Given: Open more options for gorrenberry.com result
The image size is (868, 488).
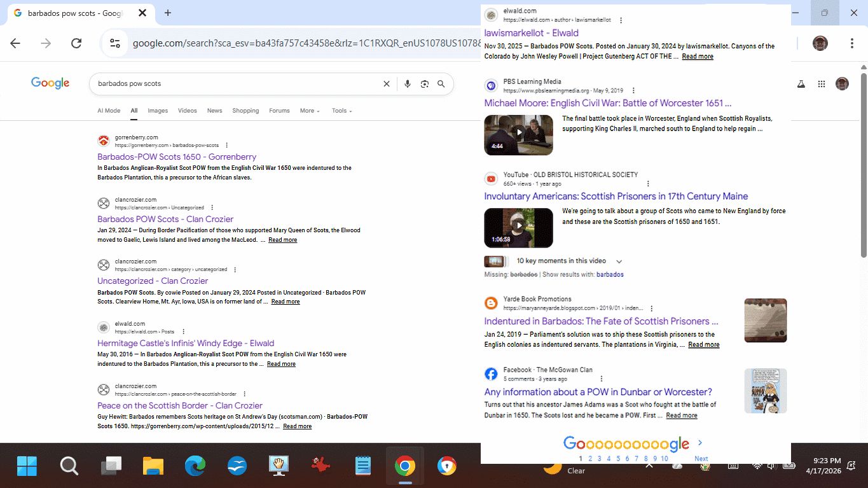Looking at the screenshot, I should click(227, 146).
